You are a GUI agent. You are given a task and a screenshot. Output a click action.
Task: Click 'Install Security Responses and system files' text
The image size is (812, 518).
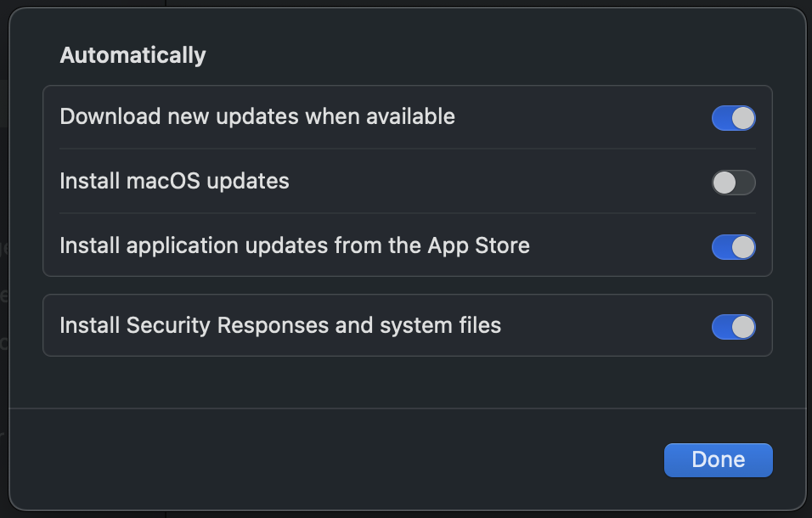click(280, 325)
